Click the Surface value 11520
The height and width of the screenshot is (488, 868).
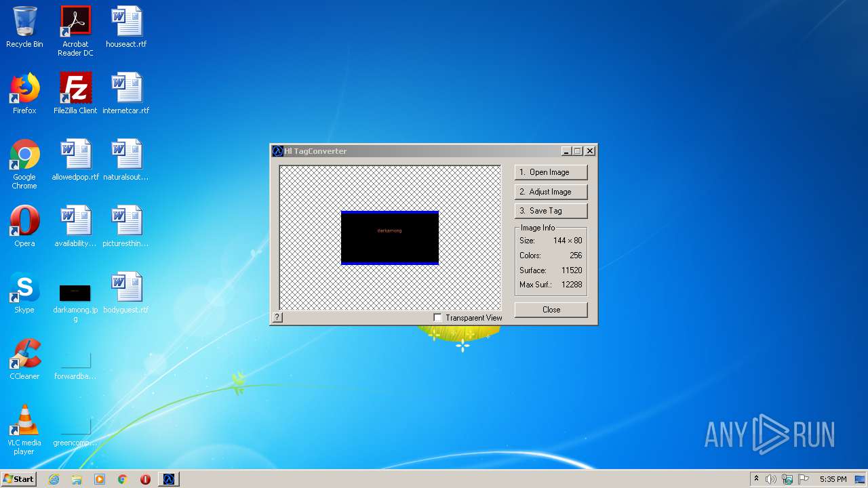(572, 270)
